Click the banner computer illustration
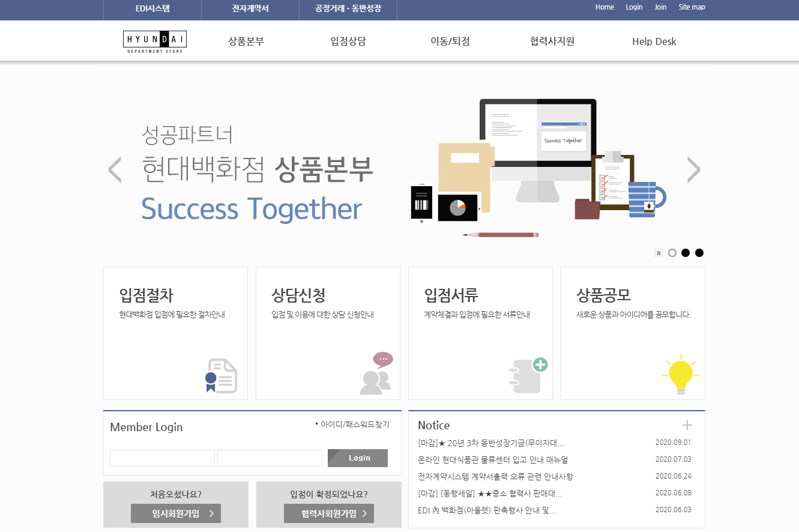Viewport: 799px width, 532px height. click(537, 151)
